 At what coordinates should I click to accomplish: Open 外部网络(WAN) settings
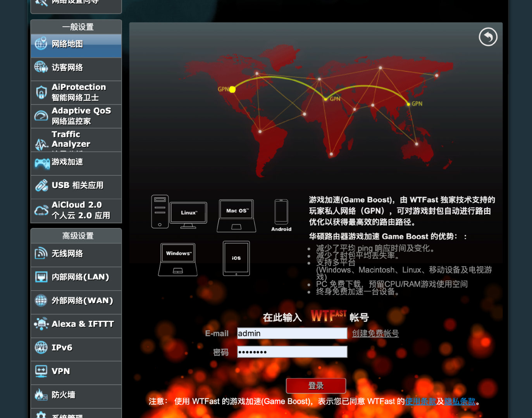[76, 302]
